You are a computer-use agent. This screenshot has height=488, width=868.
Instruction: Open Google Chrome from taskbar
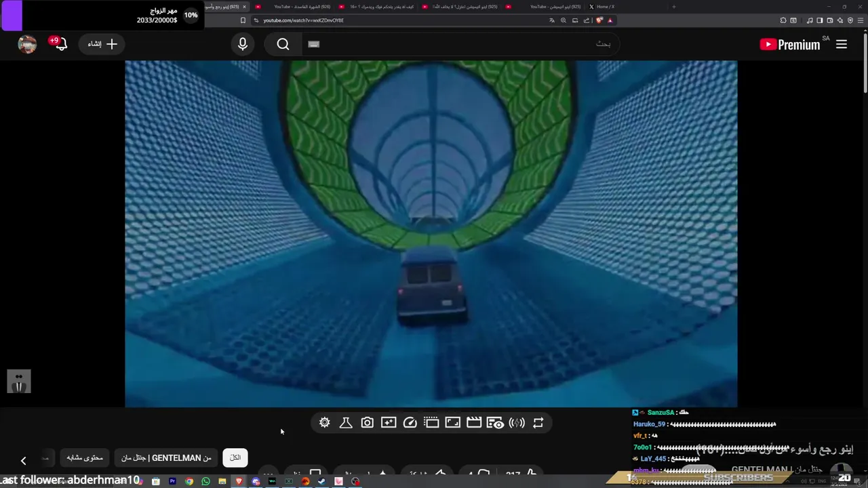(x=189, y=481)
